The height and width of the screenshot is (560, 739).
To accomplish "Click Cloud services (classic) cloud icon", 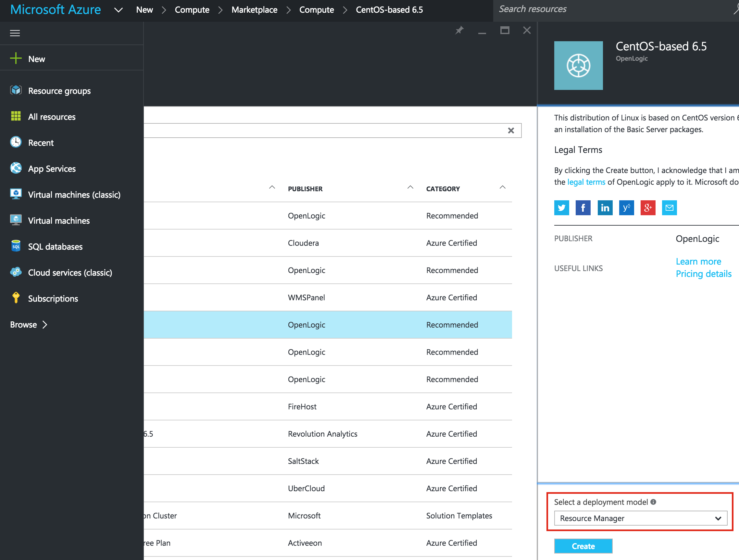I will coord(16,272).
